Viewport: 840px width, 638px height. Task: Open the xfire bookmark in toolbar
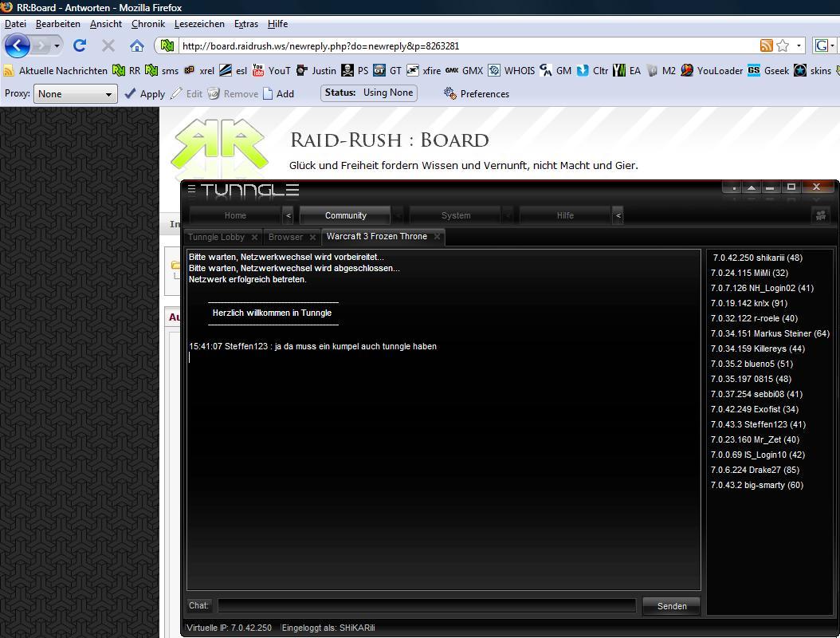click(x=424, y=70)
